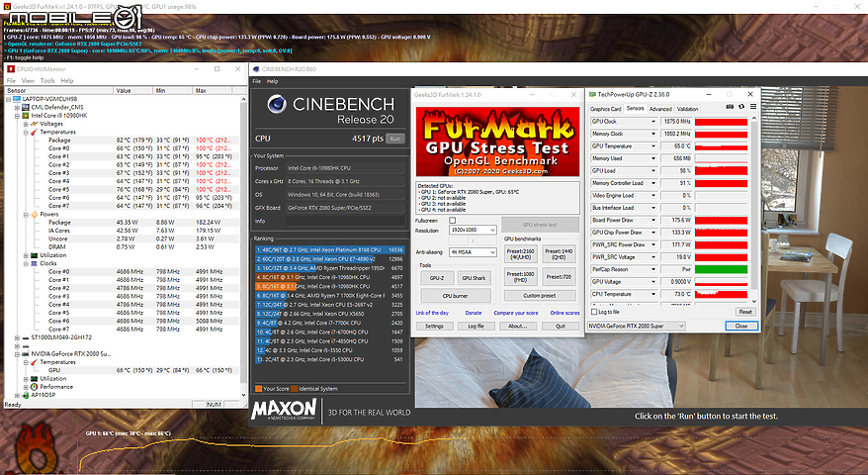Viewport: 868px width, 475px height.
Task: Switch to the Advanced tab in GPU-Z
Action: 660,109
